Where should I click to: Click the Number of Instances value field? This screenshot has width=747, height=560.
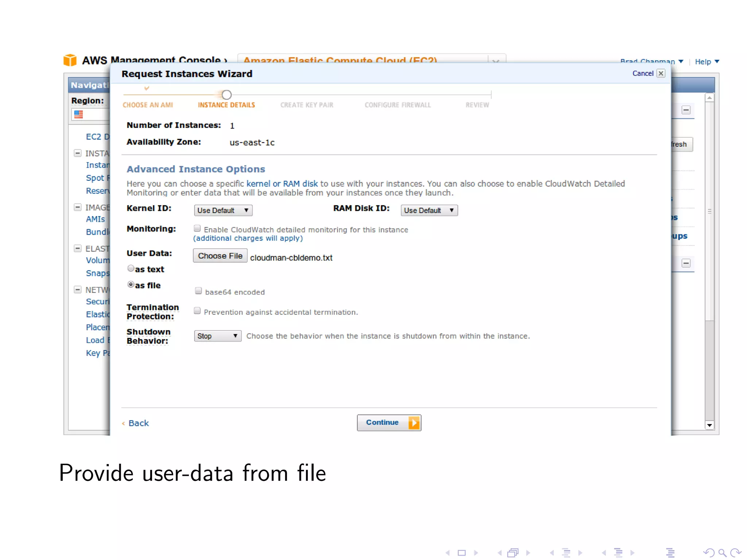232,126
